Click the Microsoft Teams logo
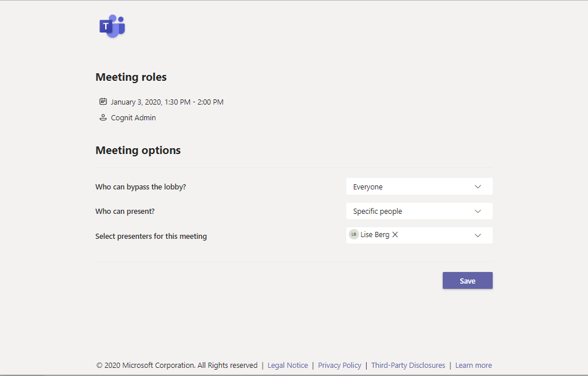 tap(112, 27)
